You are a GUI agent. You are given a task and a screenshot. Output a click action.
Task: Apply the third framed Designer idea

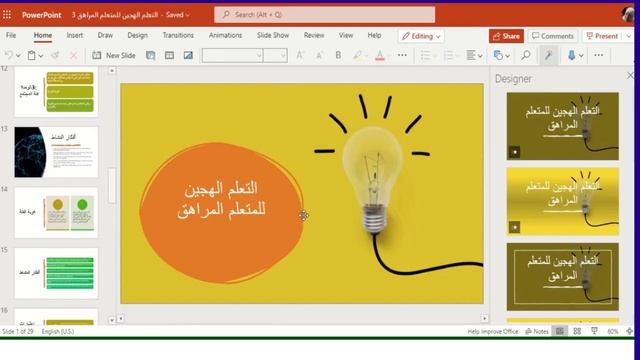pyautogui.click(x=562, y=277)
